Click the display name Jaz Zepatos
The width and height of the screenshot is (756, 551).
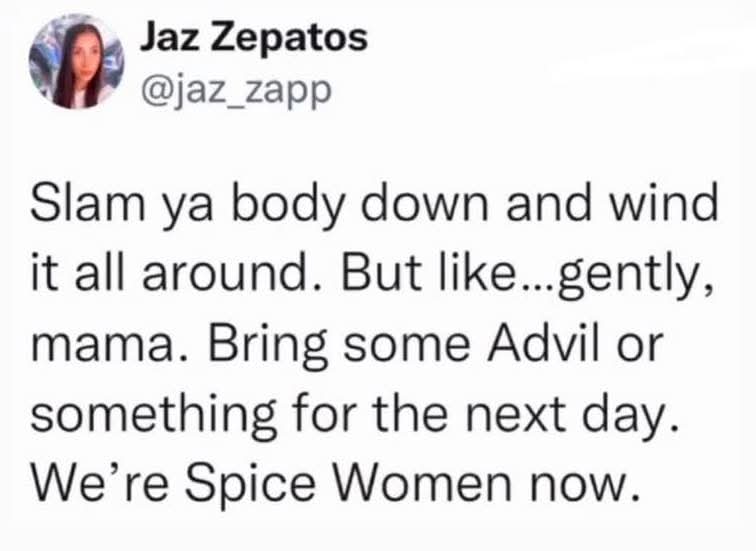coord(254,38)
